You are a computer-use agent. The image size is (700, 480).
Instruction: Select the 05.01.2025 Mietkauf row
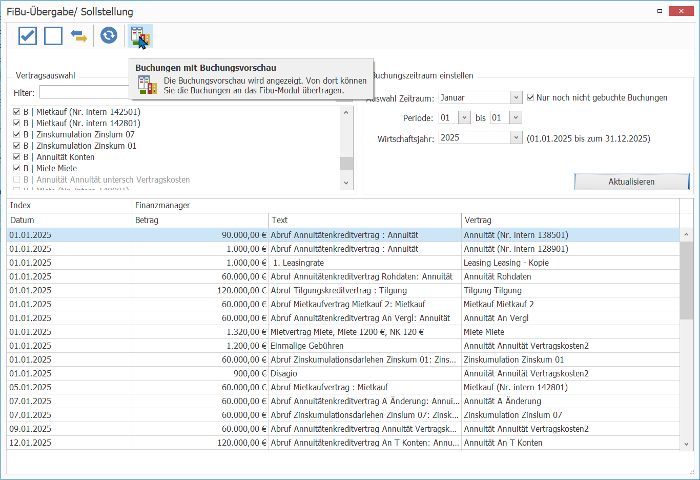pyautogui.click(x=343, y=387)
